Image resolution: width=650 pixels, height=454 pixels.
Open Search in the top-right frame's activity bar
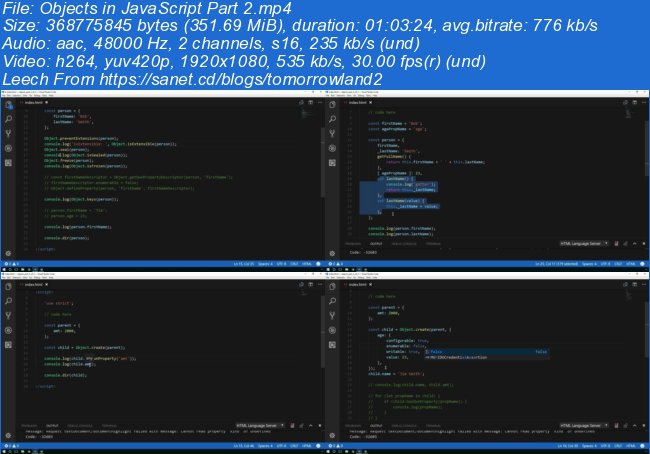(332, 119)
